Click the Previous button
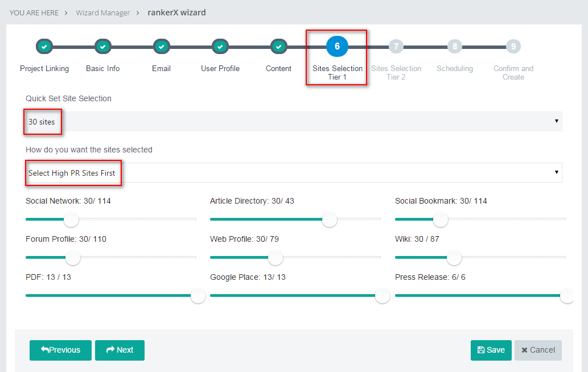This screenshot has height=372, width=588. pos(60,350)
